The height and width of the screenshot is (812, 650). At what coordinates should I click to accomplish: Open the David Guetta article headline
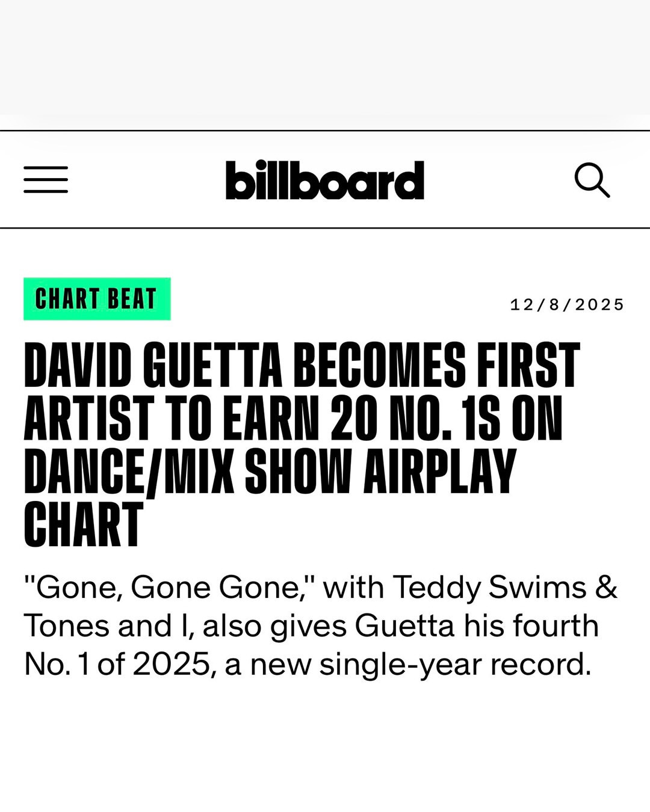[x=301, y=445]
